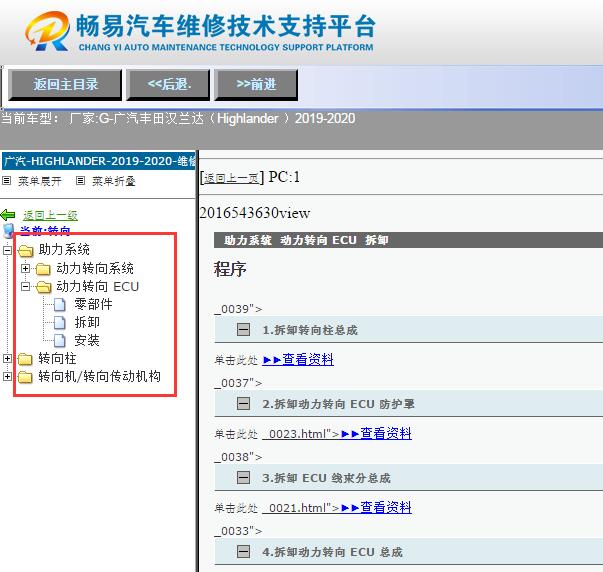Select 动力转向 ECU tree item
Screen dimensions: 603x572
point(98,286)
